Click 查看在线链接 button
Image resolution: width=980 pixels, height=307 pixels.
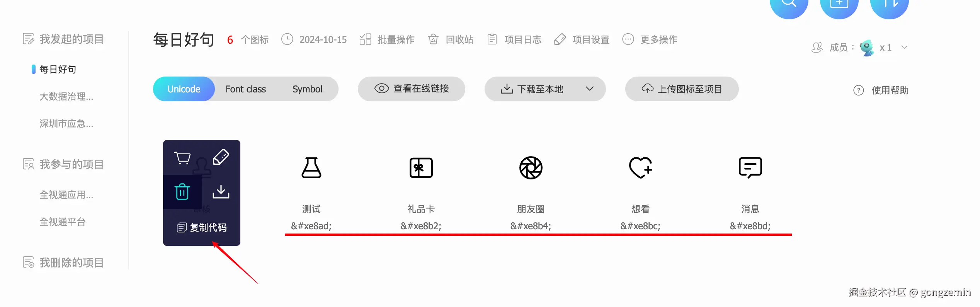coord(412,89)
